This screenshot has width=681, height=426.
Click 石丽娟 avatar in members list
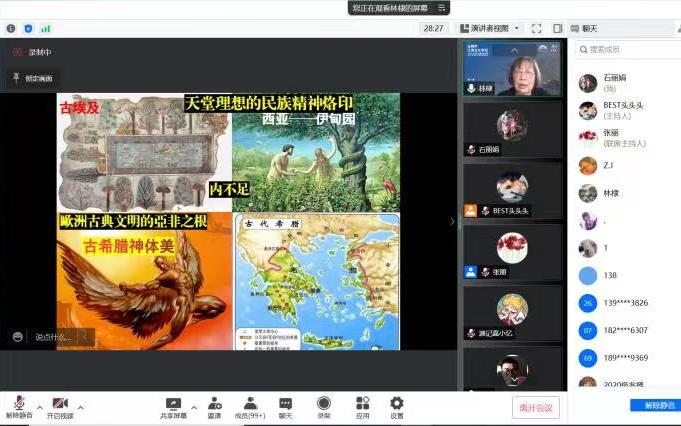coord(588,83)
